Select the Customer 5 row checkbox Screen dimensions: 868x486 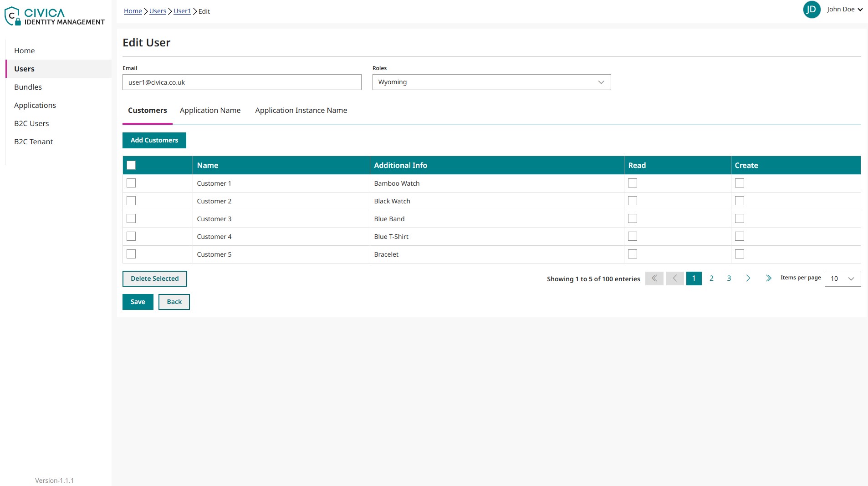pyautogui.click(x=131, y=254)
